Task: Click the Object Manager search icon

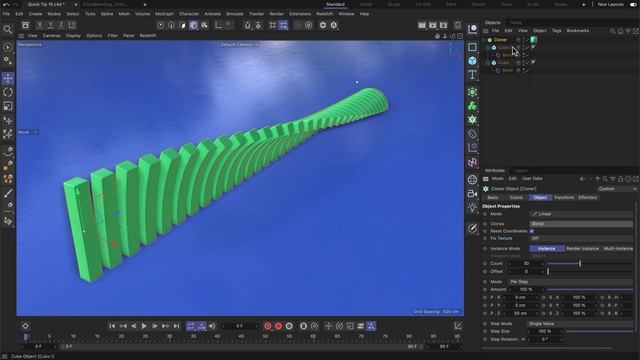Action: point(613,31)
